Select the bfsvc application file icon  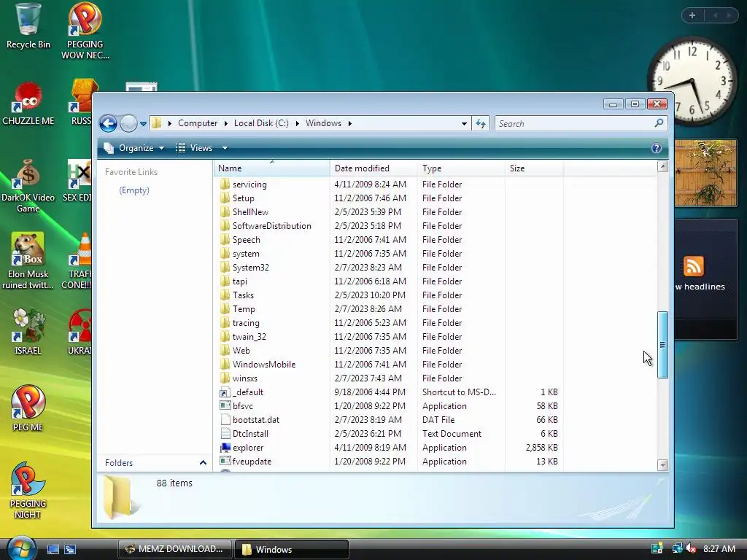(225, 405)
